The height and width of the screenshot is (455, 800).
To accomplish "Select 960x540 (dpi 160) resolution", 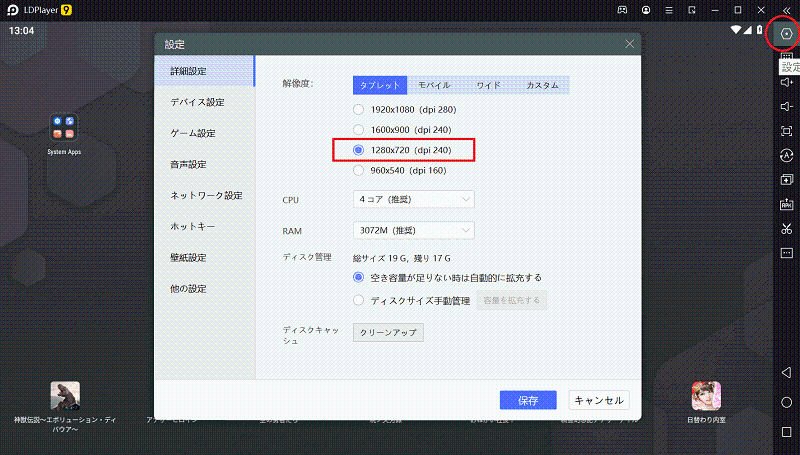I will point(359,170).
